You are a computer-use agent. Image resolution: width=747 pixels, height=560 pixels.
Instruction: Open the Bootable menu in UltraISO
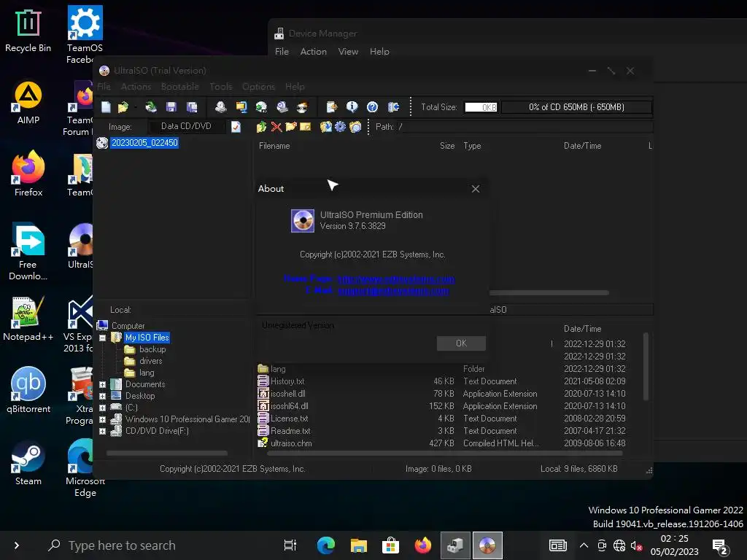[180, 87]
